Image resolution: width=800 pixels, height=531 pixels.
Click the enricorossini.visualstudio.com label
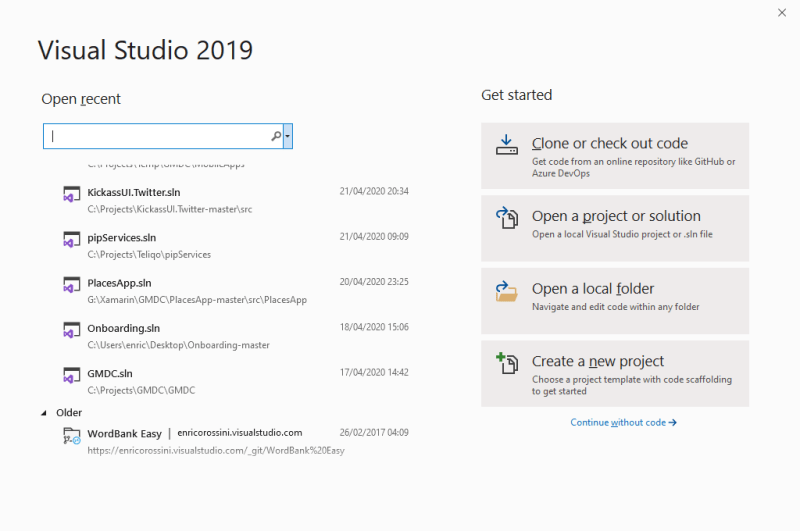(240, 433)
